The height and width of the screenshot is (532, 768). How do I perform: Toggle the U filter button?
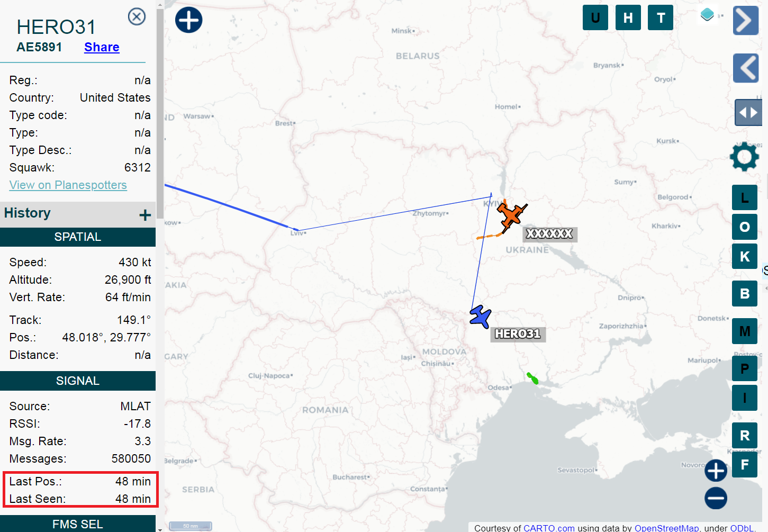(x=595, y=17)
